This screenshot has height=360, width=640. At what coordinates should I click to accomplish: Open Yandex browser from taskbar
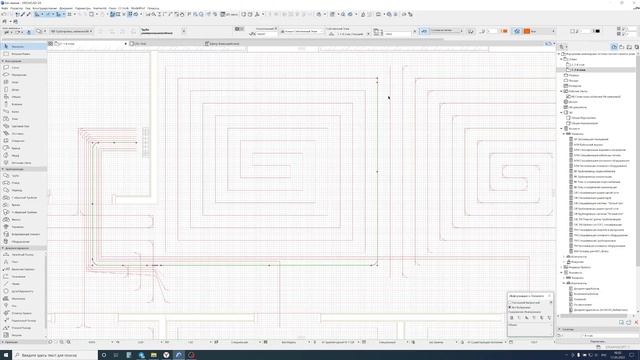tap(166, 355)
